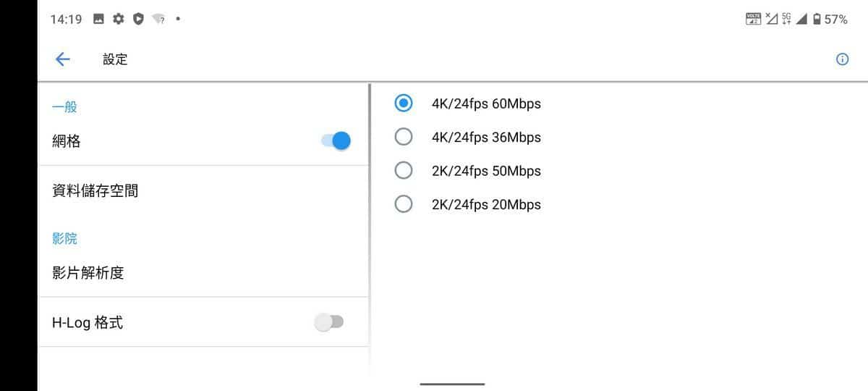Toggle the 網格 grid switch off
Image resolution: width=868 pixels, height=391 pixels.
(x=336, y=141)
